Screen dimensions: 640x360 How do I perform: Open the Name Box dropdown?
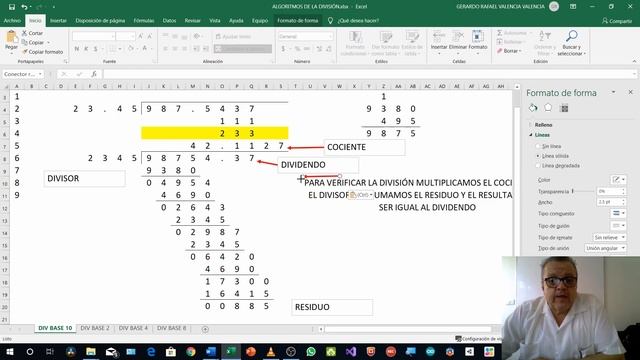[x=40, y=74]
